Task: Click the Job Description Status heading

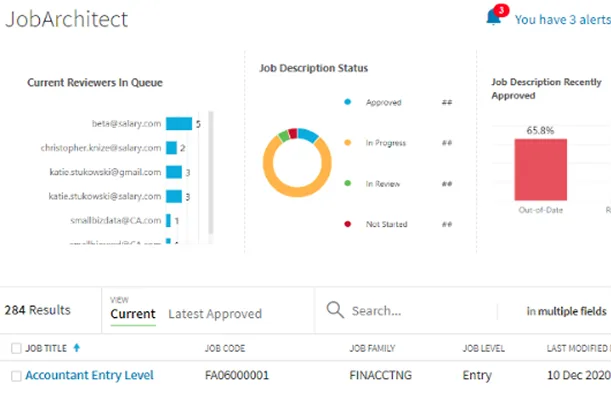Action: tap(313, 68)
